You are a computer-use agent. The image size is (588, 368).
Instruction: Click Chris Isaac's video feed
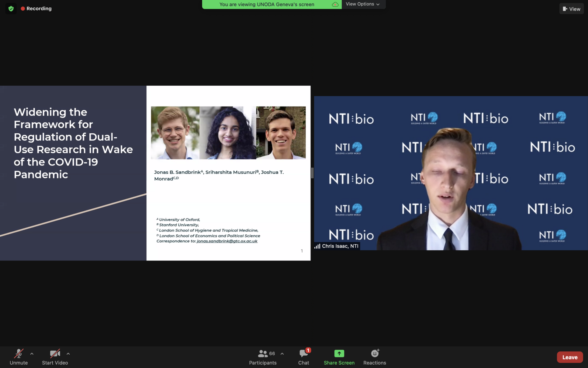coord(451,173)
